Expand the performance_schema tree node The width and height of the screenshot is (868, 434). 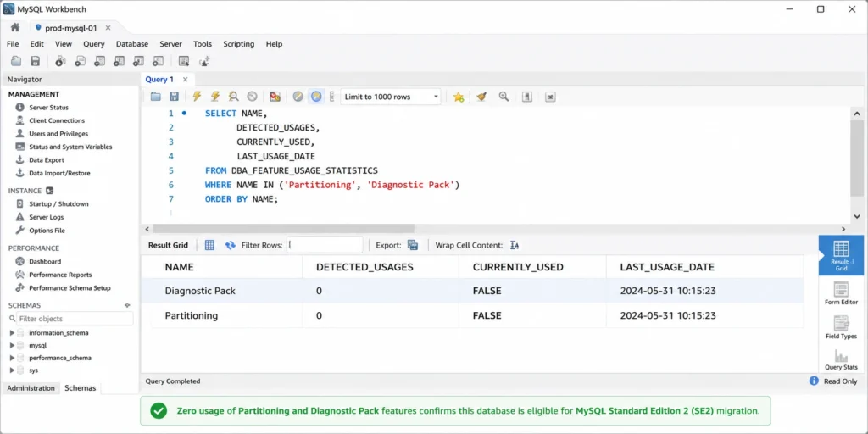[12, 358]
